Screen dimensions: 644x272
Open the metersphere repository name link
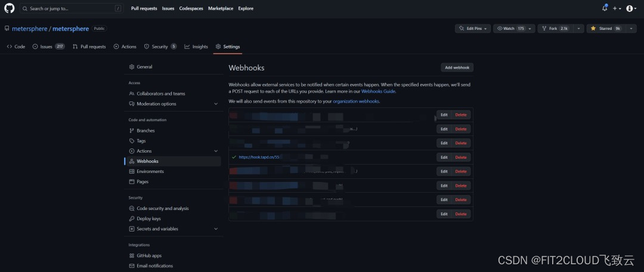coord(70,29)
